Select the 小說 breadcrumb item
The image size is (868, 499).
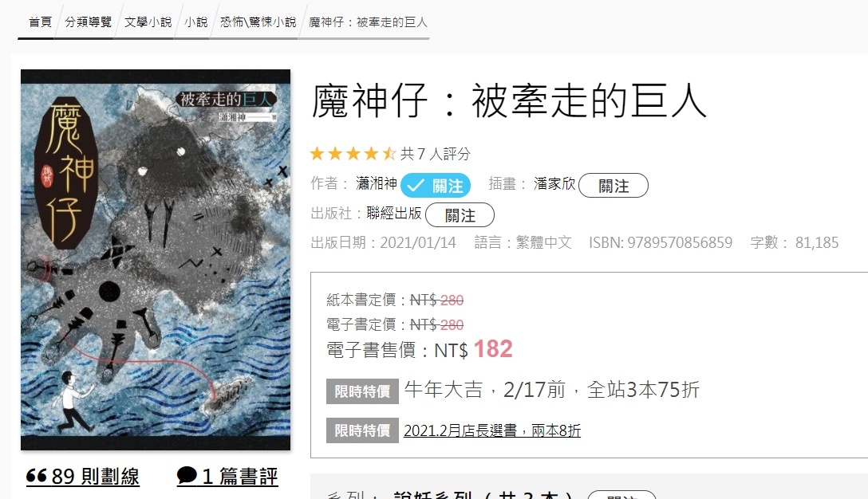[196, 22]
